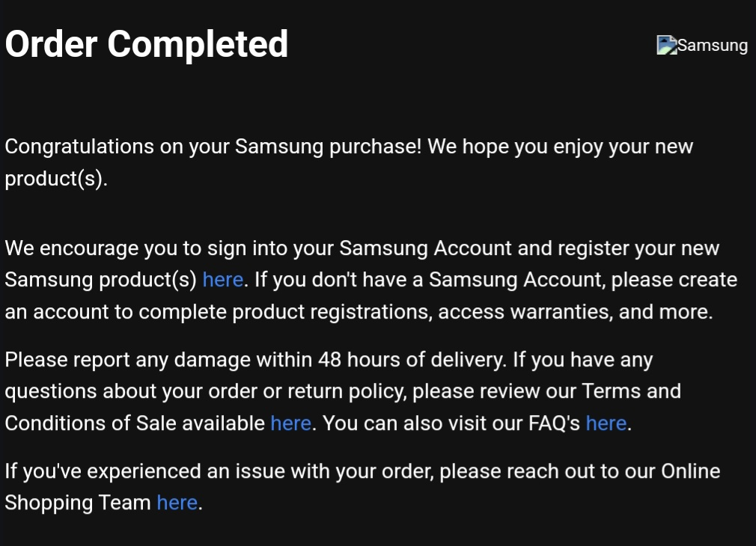Click the 'Samsung' alt text beside the logo

pyautogui.click(x=713, y=46)
